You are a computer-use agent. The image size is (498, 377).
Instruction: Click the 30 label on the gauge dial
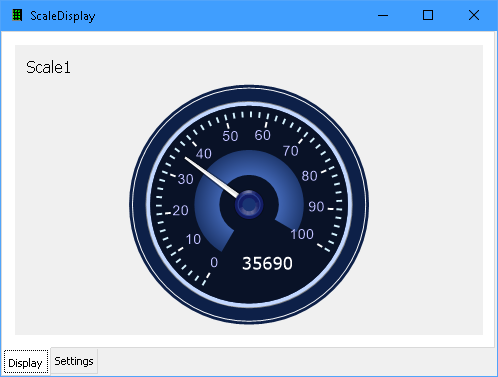(x=185, y=179)
